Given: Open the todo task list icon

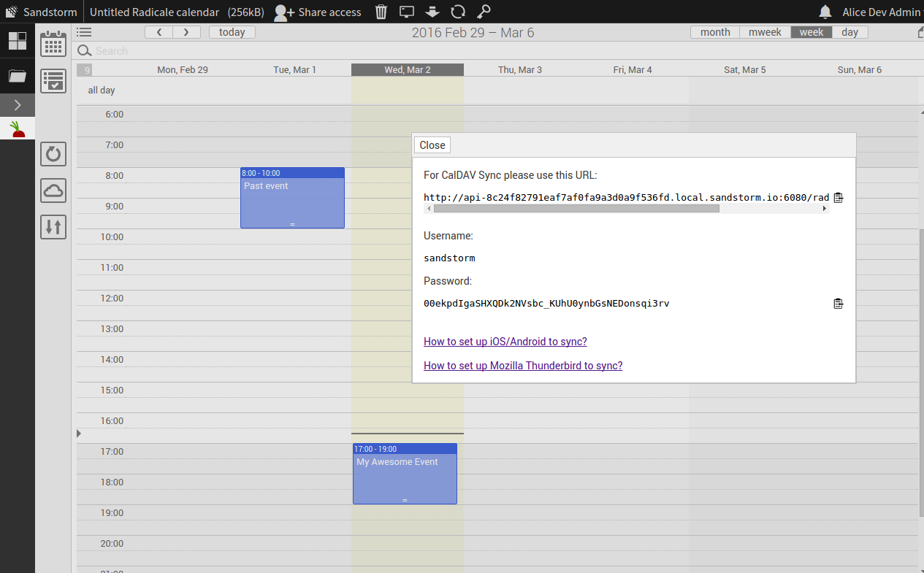Looking at the screenshot, I should [53, 80].
